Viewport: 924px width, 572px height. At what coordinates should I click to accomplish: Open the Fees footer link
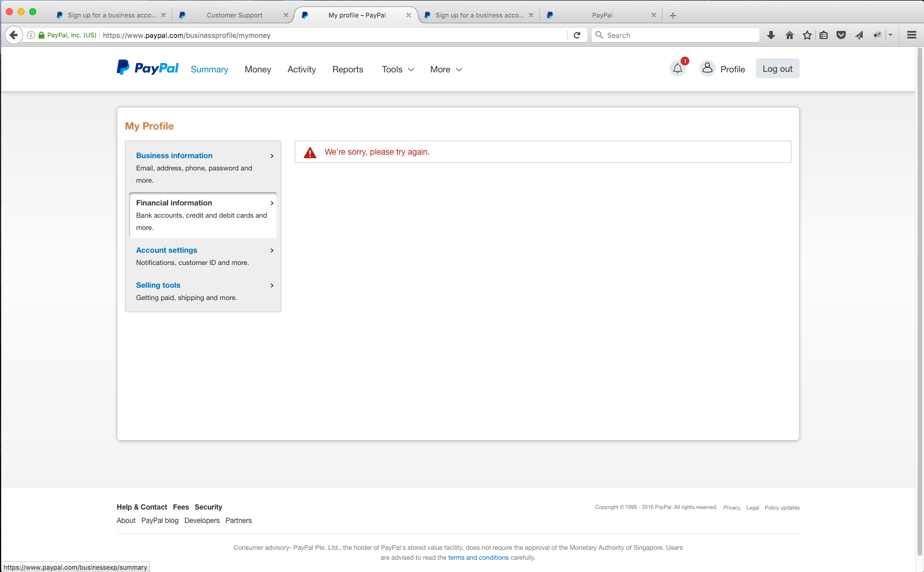[x=181, y=507]
